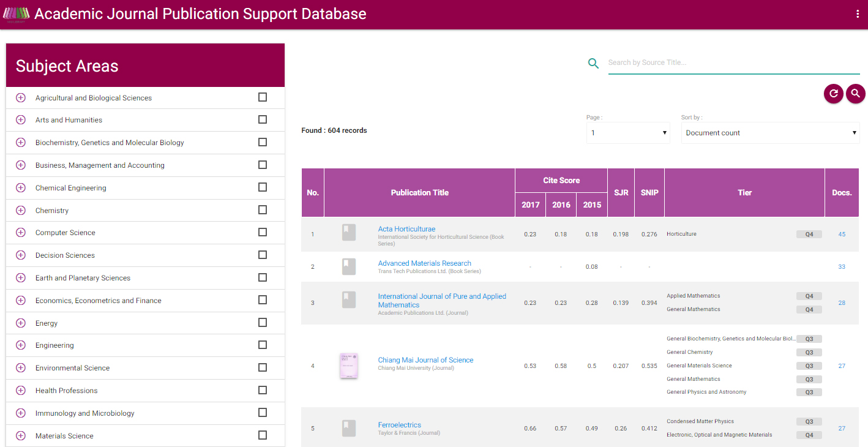The height and width of the screenshot is (447, 868).
Task: Click the round refresh reset button
Action: click(x=833, y=94)
